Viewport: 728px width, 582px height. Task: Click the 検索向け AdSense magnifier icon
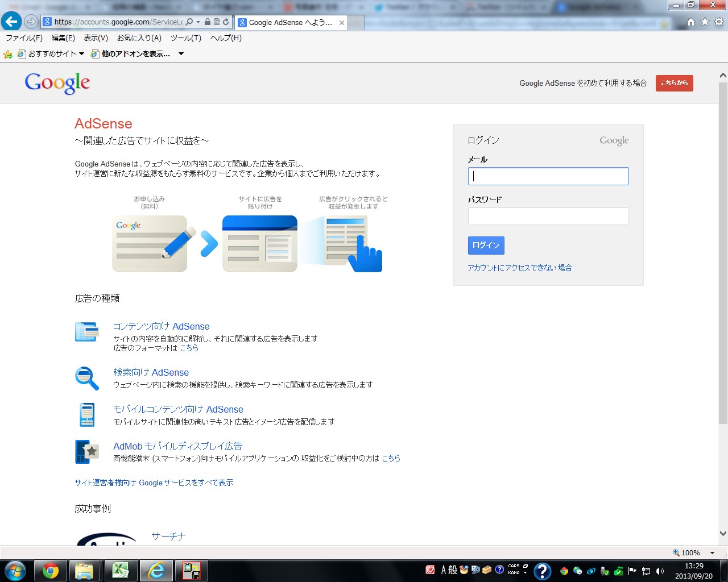point(87,379)
